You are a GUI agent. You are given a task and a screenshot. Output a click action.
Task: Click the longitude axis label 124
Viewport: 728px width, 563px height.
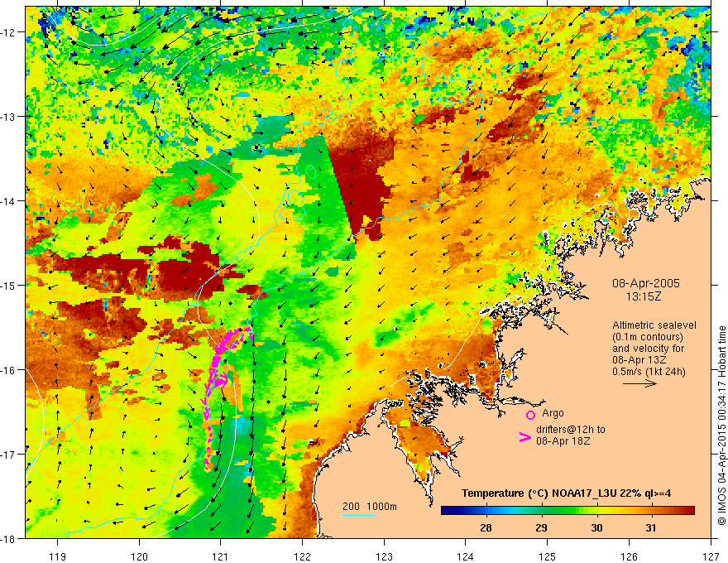(x=465, y=556)
